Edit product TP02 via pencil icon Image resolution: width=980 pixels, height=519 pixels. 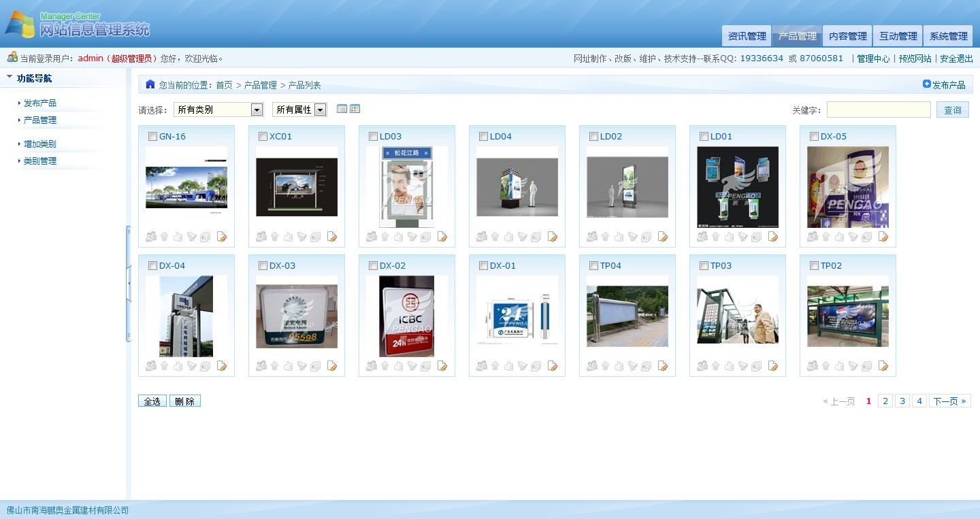(x=883, y=366)
